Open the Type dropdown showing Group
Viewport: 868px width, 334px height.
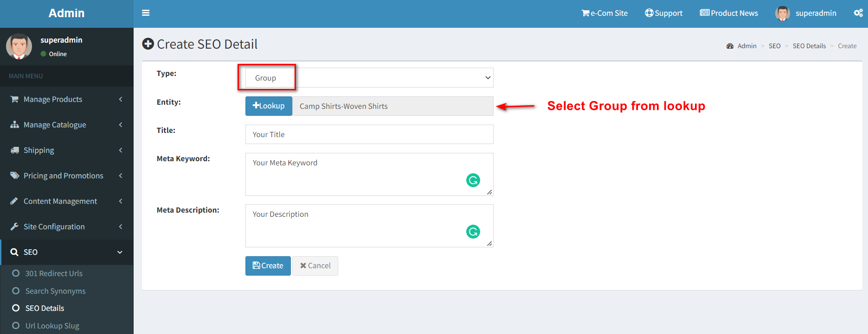click(x=369, y=78)
